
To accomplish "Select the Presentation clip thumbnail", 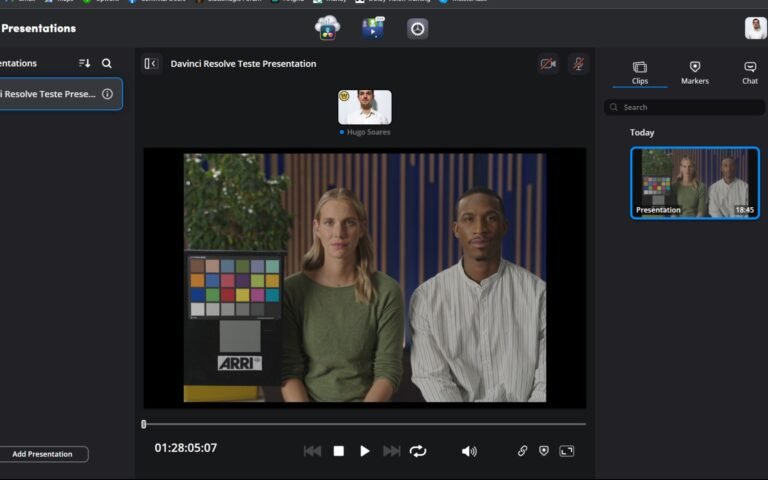I will 695,183.
